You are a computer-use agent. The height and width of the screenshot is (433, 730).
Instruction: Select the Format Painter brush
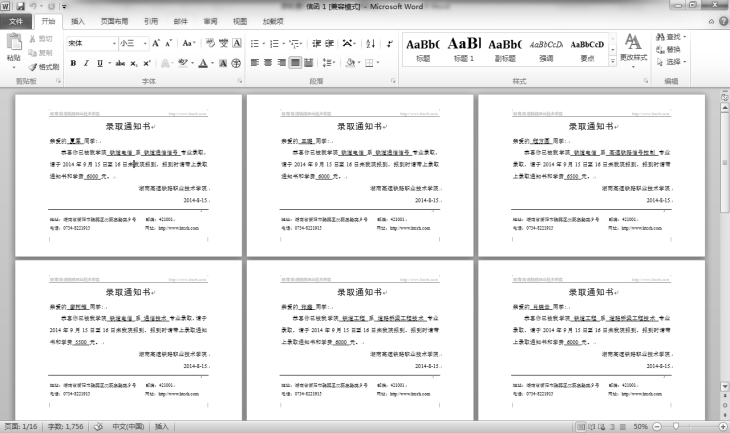click(33, 67)
